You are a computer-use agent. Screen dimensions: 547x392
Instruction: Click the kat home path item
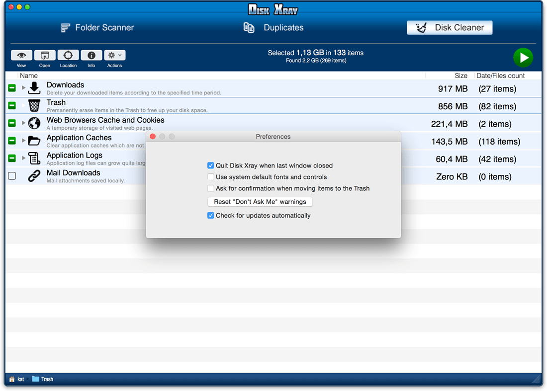[x=17, y=379]
